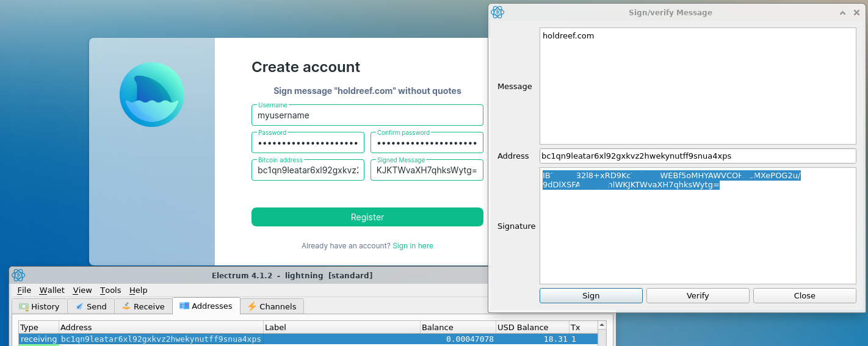Click the Electrum logo in the main window title bar
Image resolution: width=868 pixels, height=346 pixels.
[18, 275]
